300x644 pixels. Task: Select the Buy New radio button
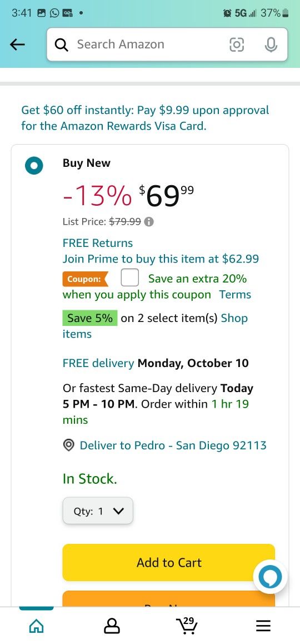point(34,166)
